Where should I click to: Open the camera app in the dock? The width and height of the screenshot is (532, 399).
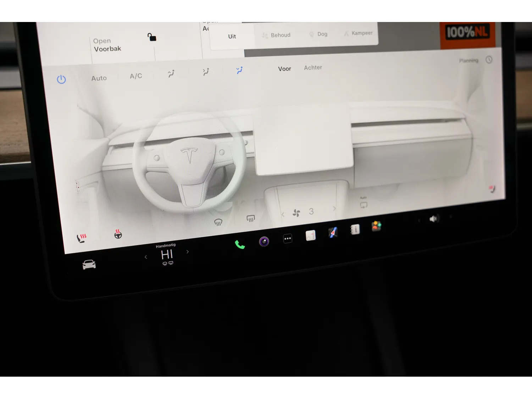coord(264,242)
